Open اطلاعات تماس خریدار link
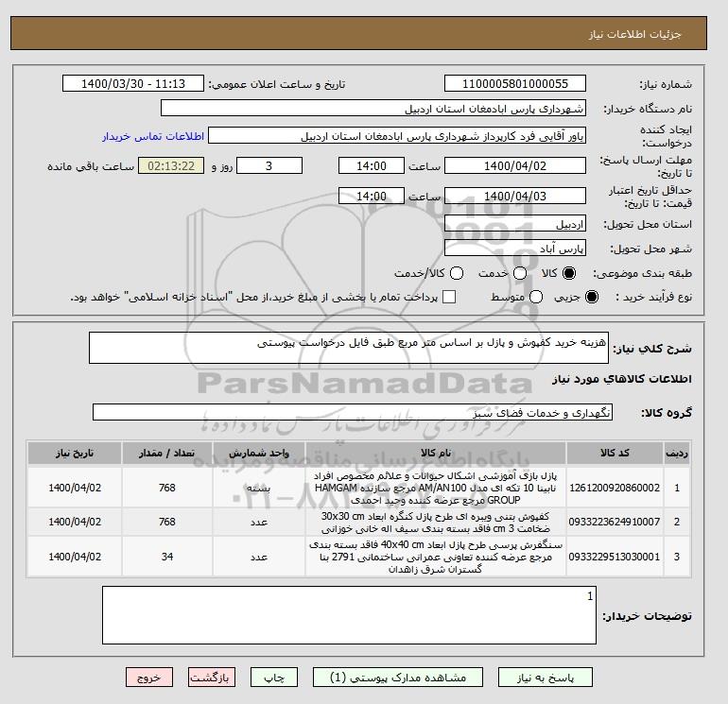Screen dimensions: 728x704 click(153, 136)
